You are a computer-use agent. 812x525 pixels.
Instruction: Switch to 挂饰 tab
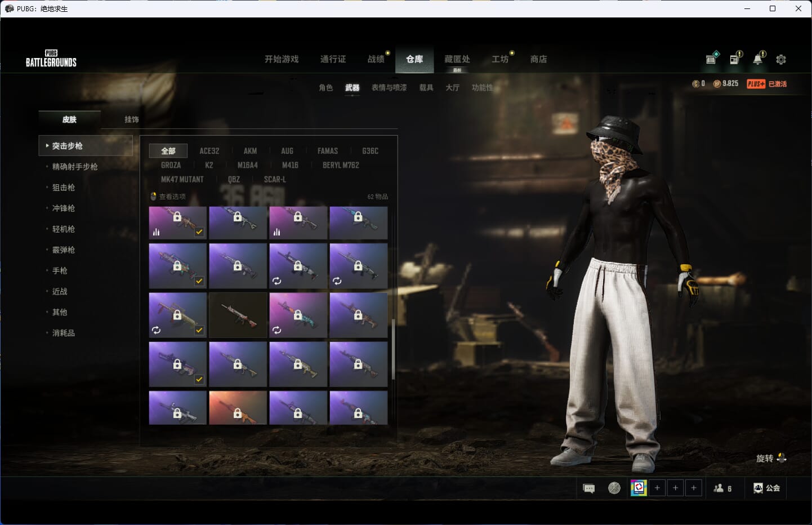click(132, 119)
